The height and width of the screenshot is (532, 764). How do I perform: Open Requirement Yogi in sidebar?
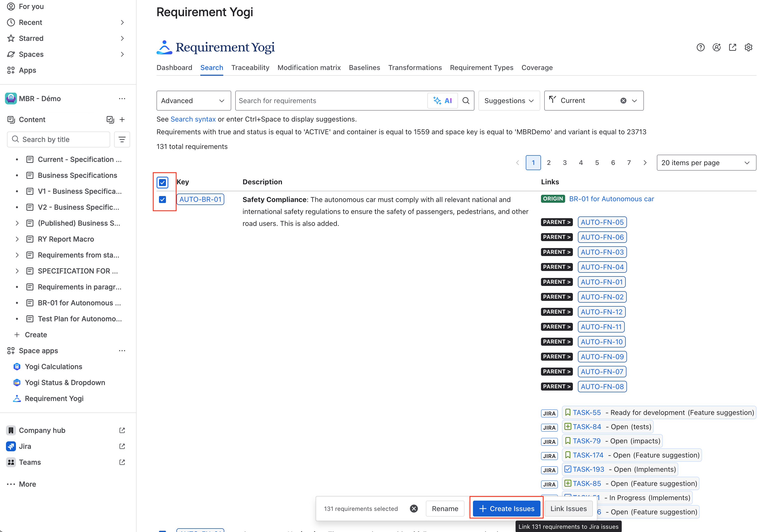[54, 399]
